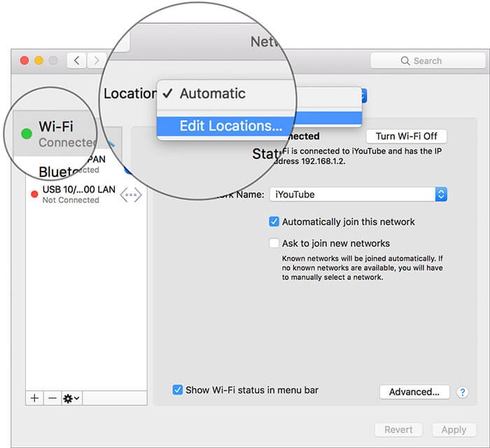Click the USB LAN ethernet arrows icon

pyautogui.click(x=131, y=195)
